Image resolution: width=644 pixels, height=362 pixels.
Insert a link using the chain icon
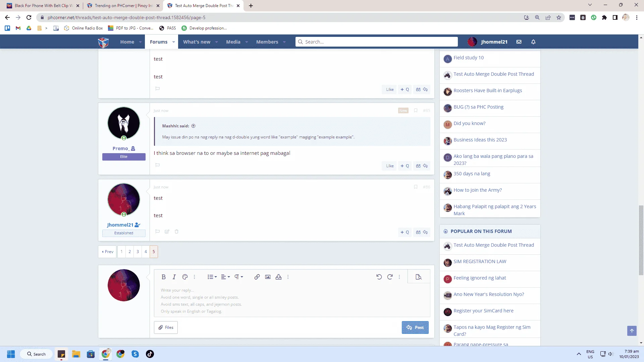(257, 277)
